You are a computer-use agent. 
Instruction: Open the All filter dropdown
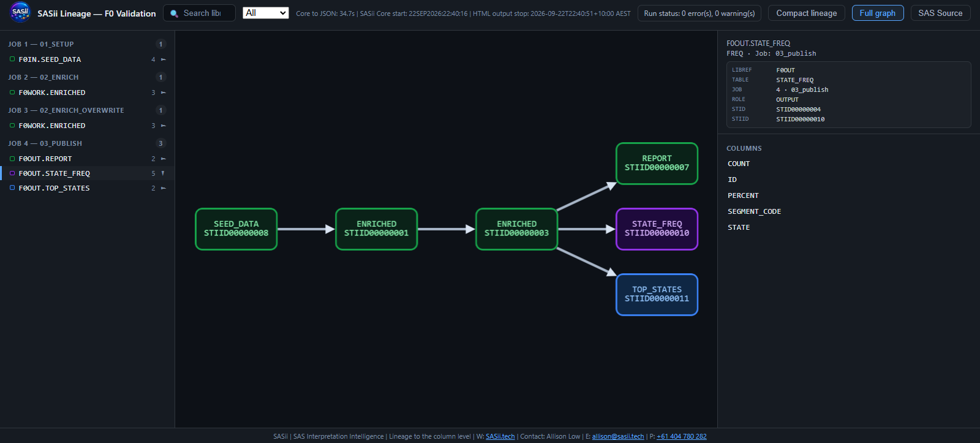point(266,13)
